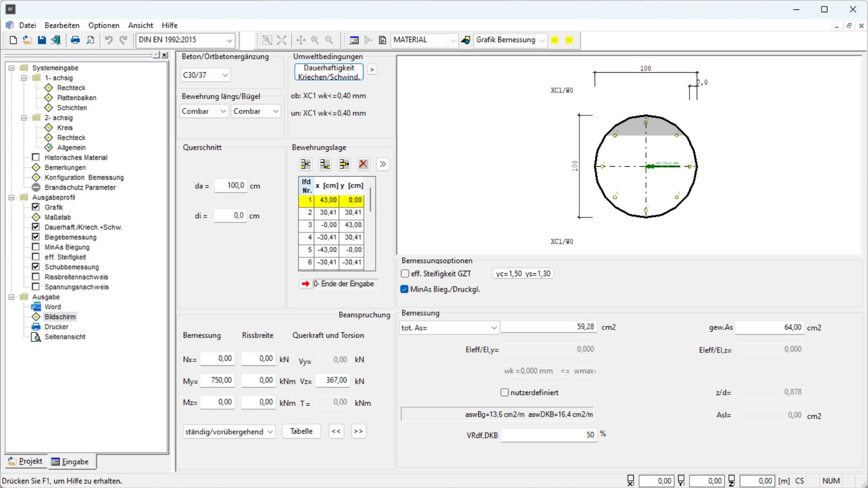The height and width of the screenshot is (488, 868).
Task: Uncheck MinAs Bieg./Druckgl. checkbox
Action: click(x=405, y=290)
